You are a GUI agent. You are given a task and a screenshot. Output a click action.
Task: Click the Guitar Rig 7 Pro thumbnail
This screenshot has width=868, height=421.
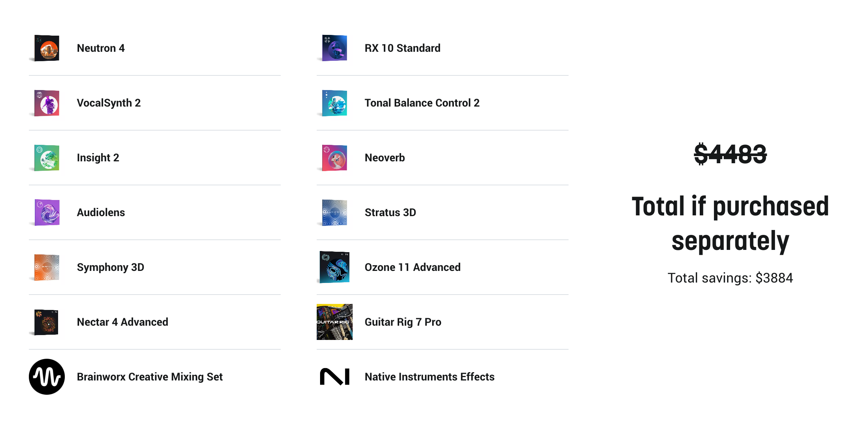[334, 322]
